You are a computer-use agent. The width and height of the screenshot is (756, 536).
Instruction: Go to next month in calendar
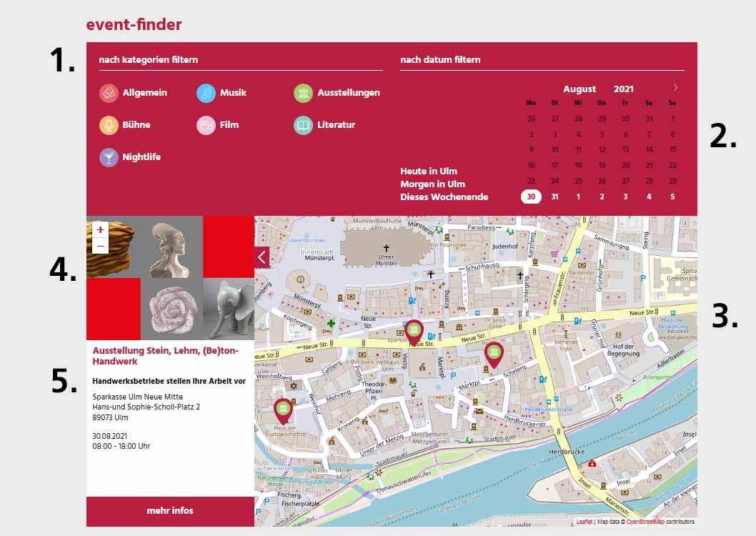pos(675,87)
